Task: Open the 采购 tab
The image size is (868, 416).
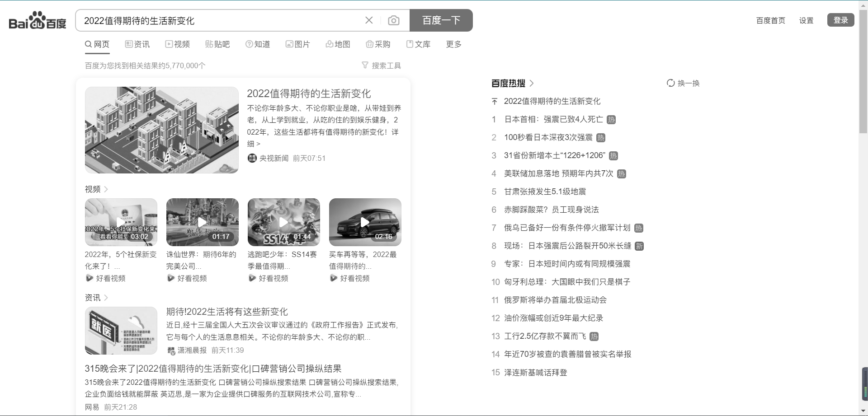Action: 378,44
